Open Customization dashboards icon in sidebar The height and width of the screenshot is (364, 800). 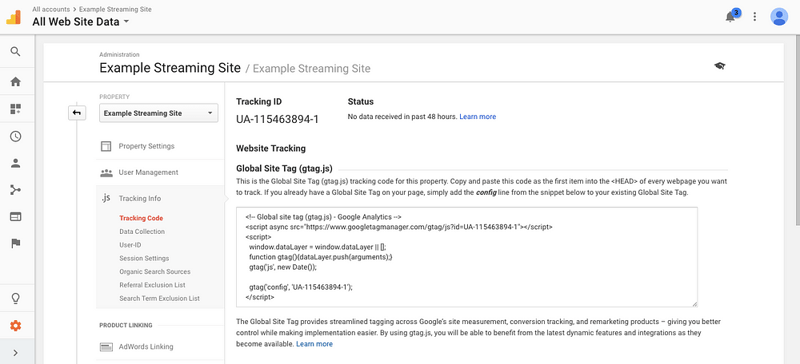15,109
